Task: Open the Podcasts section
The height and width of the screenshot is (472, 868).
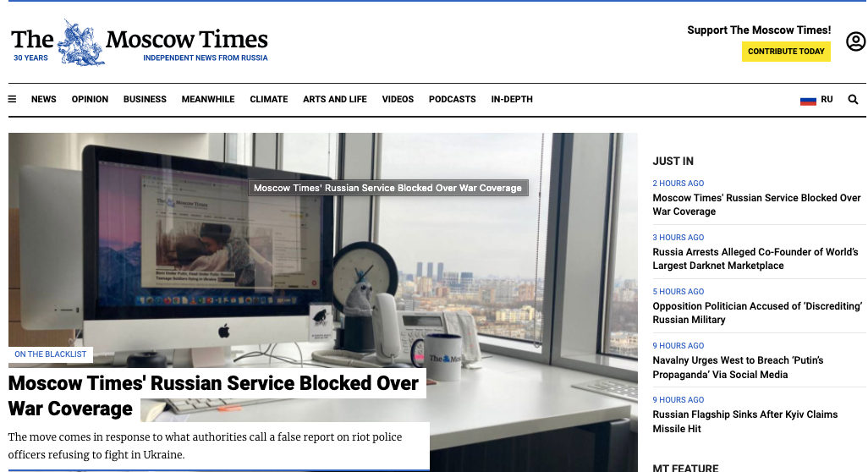Action: point(453,99)
